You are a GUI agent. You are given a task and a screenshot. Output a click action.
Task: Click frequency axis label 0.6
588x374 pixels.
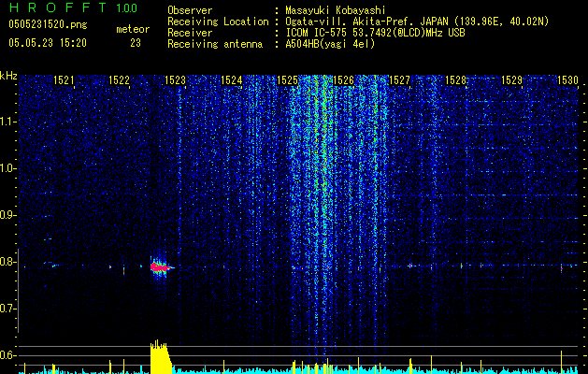tap(7, 355)
